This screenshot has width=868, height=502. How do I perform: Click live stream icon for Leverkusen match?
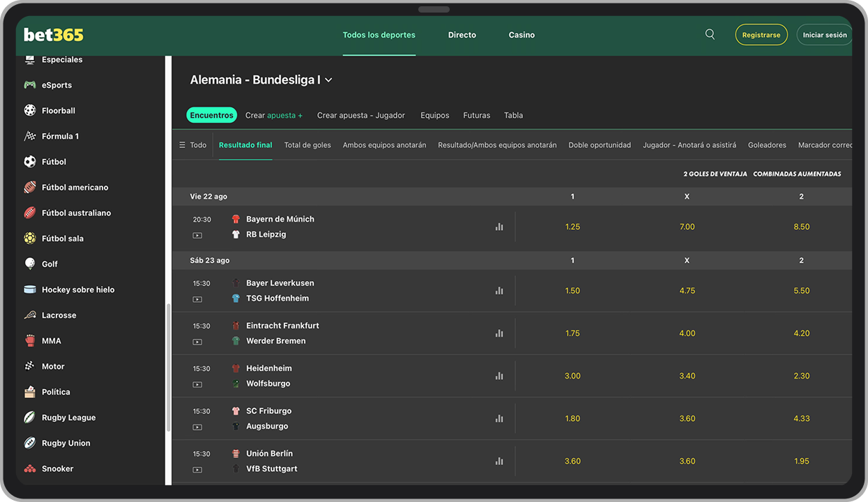pos(197,299)
